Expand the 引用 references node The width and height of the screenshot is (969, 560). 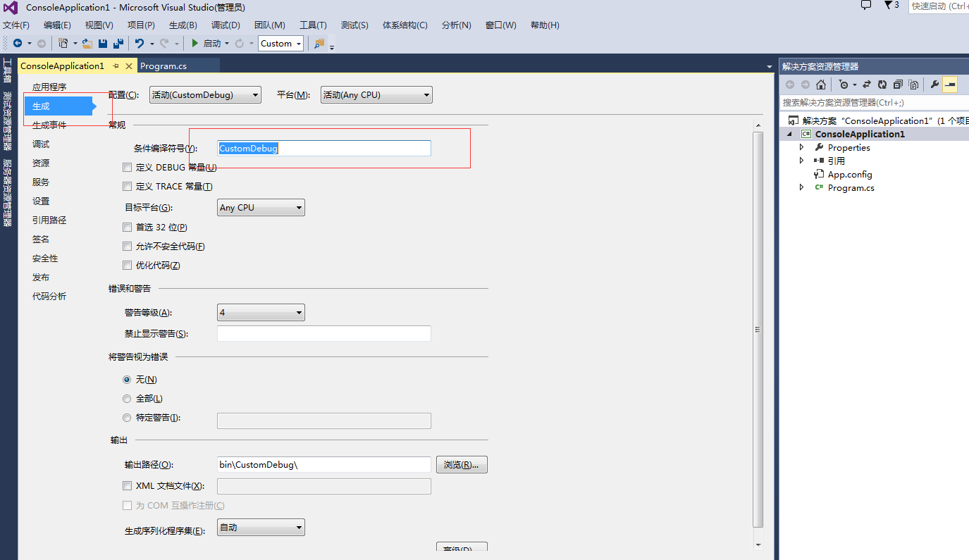pos(801,161)
